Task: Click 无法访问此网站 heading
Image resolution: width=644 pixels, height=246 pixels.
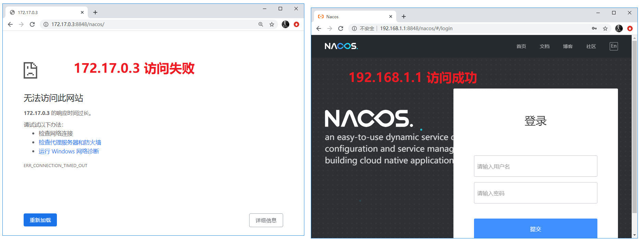Action: click(x=53, y=98)
